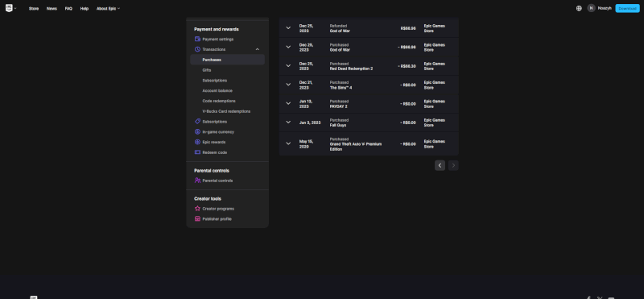
Task: Select Code redemptions in the sidebar
Action: tap(219, 102)
